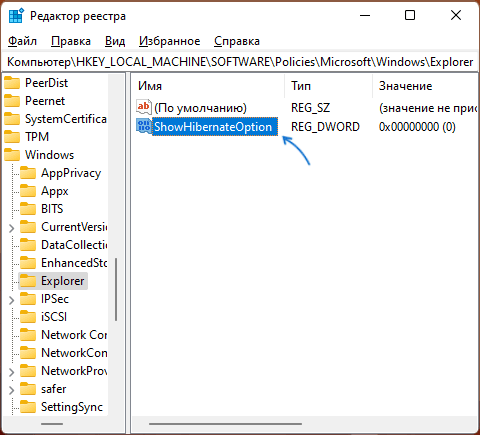Open the Файл menu
Viewport: 480px width, 435px height.
click(x=22, y=41)
